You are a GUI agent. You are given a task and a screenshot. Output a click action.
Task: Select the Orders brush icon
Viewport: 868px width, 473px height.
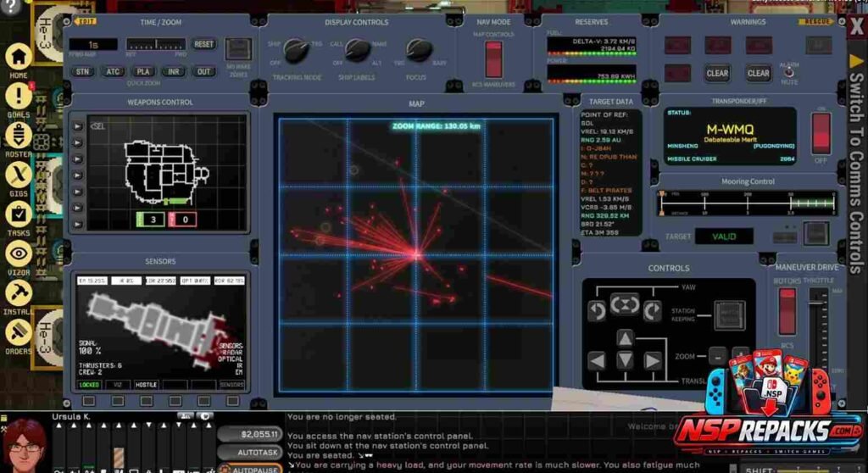point(19,332)
